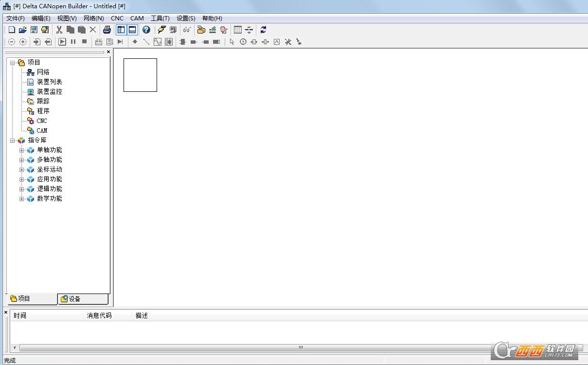588x365 pixels.
Task: Switch to the 设备 tab
Action: (x=83, y=299)
